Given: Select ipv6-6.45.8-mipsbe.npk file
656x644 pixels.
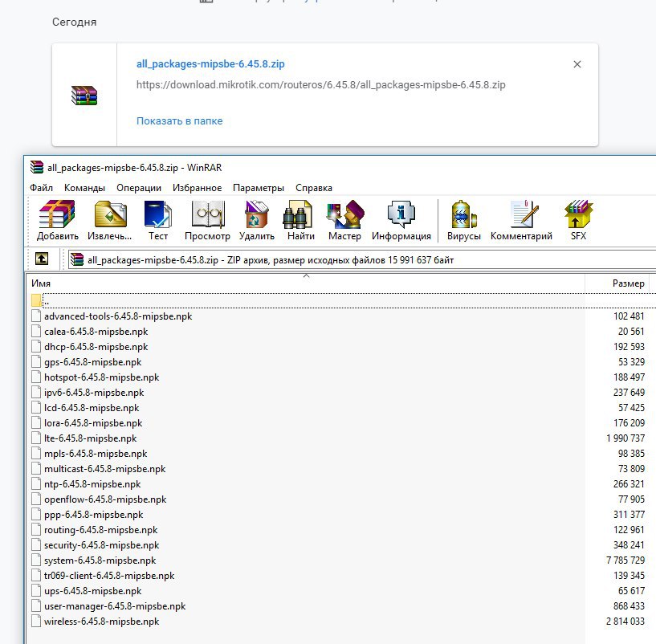Looking at the screenshot, I should coord(94,393).
